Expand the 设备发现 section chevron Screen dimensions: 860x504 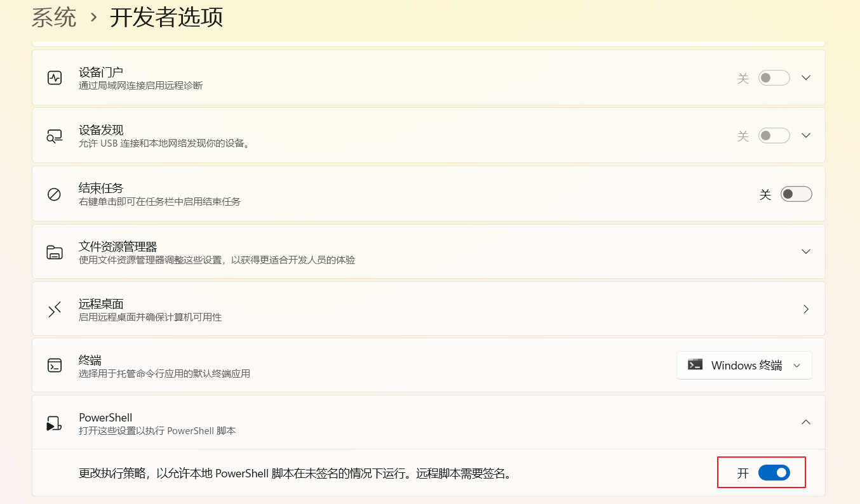pyautogui.click(x=806, y=135)
